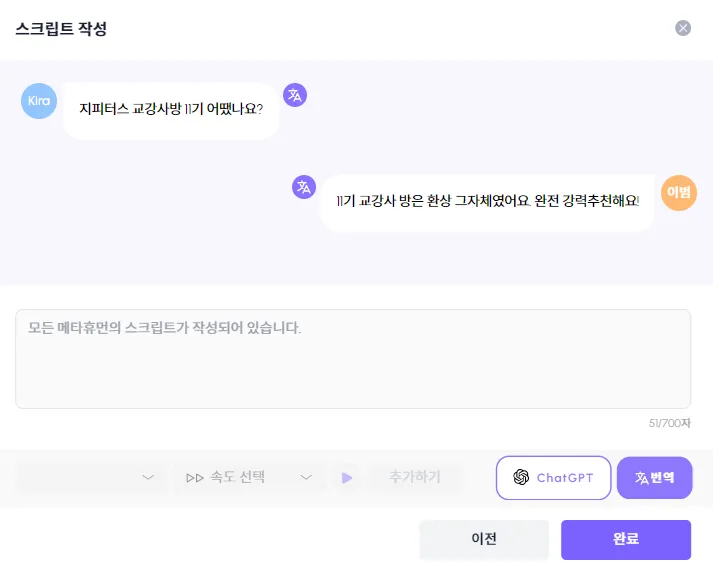Click the translate icon beside Kira's message
This screenshot has height=566, width=713.
[x=295, y=95]
